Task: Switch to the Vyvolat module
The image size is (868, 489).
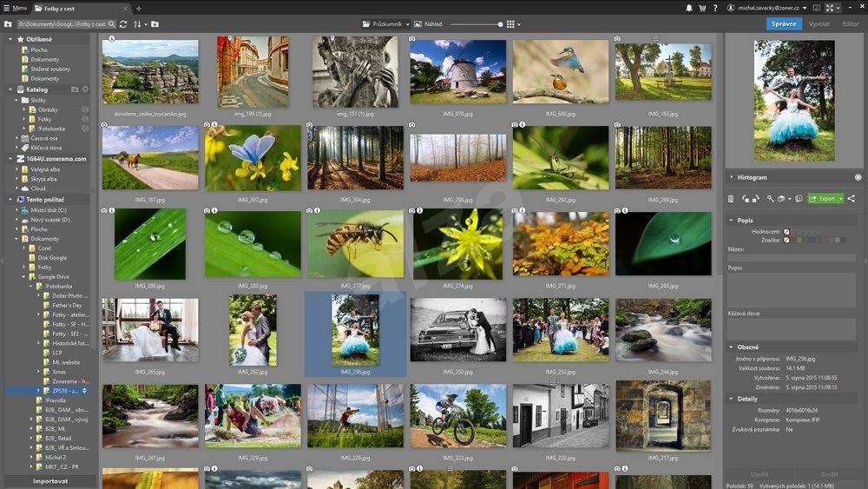Action: [819, 23]
